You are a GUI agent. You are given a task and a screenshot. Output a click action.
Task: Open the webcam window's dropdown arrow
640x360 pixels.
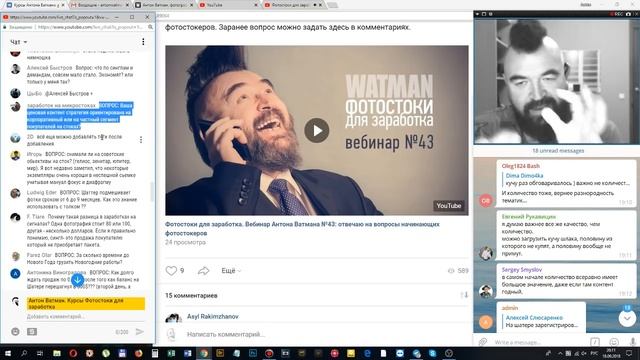click(x=477, y=14)
